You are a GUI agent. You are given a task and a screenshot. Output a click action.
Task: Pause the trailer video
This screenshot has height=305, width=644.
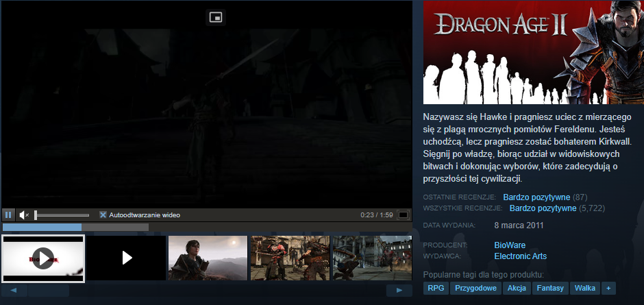click(8, 215)
